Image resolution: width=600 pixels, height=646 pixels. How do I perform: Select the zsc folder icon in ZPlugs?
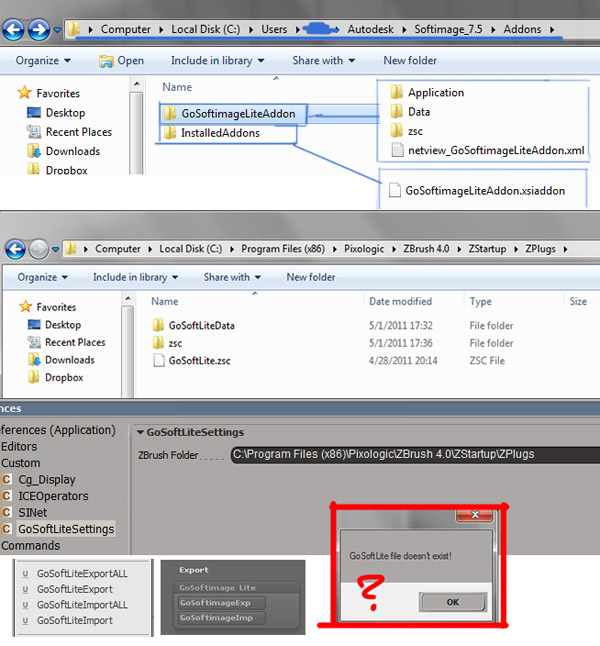point(158,342)
